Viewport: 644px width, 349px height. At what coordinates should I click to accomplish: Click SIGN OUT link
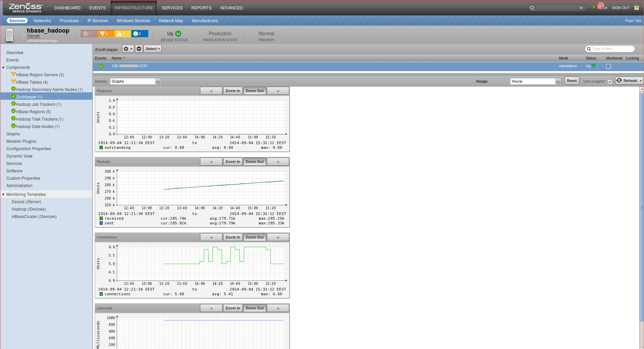point(621,8)
